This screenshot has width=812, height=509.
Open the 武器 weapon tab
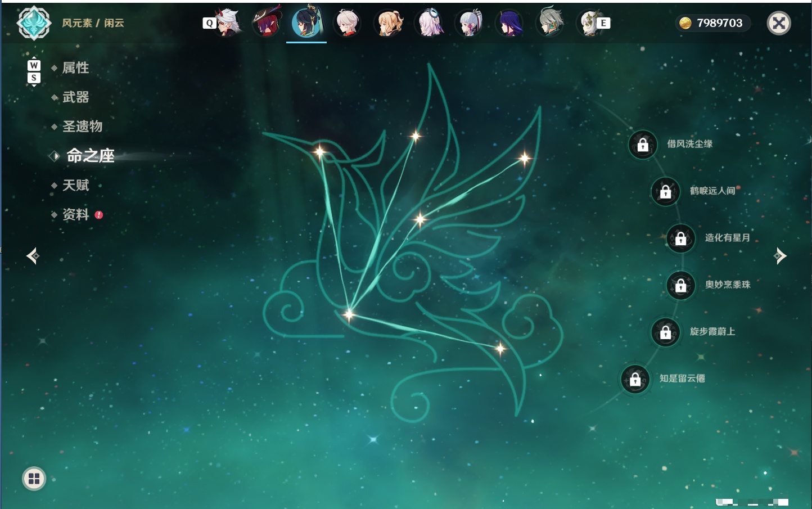coord(75,97)
